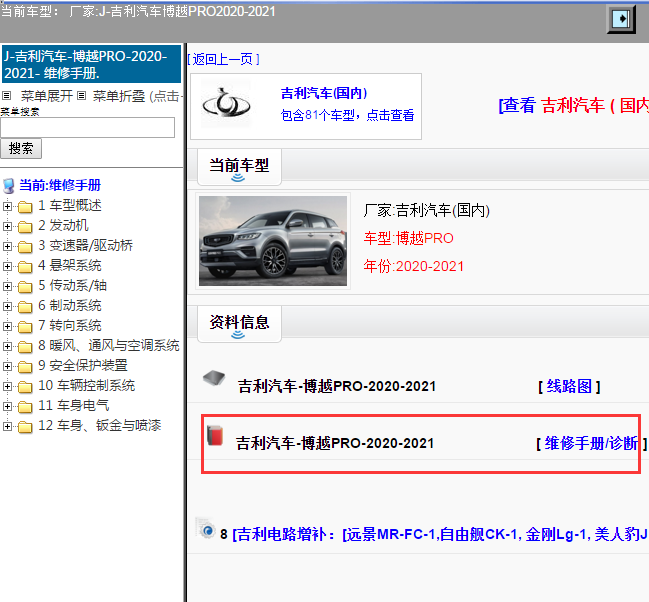Screen dimensions: 649x602
Task: Expand the 1 车型概述 tree node
Action: 7,206
